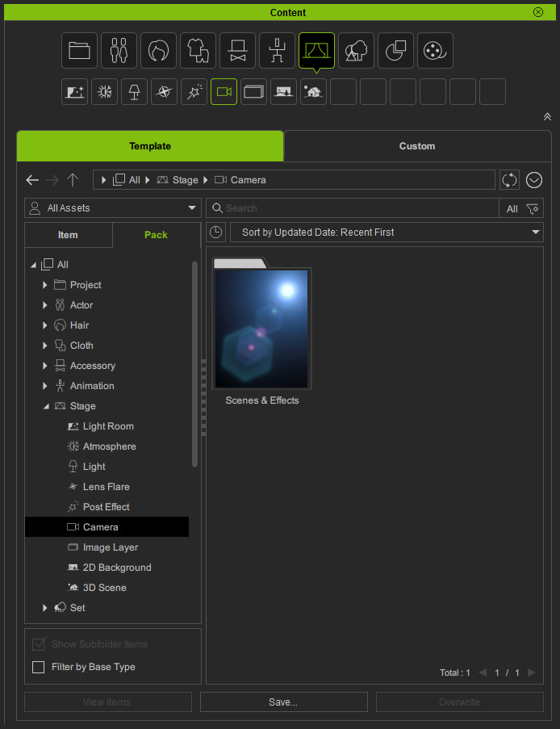Select the Hair category icon
This screenshot has height=729, width=560.
click(x=158, y=50)
